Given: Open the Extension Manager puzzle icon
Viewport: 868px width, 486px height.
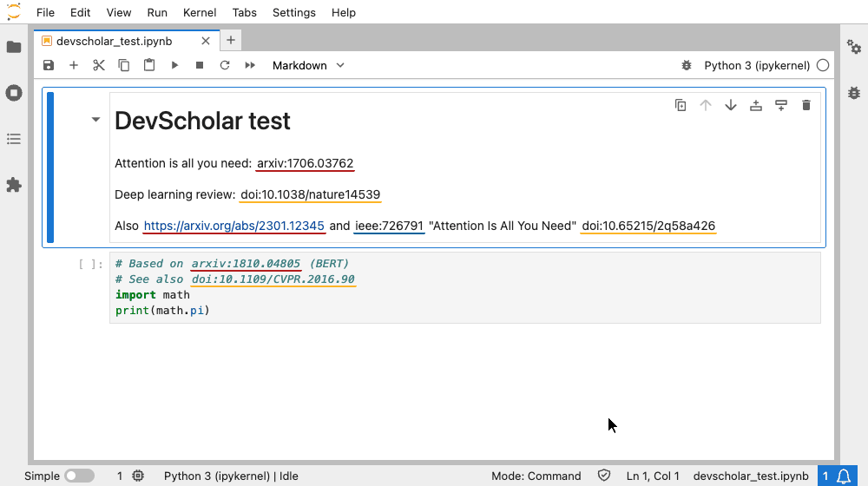Looking at the screenshot, I should coord(14,185).
